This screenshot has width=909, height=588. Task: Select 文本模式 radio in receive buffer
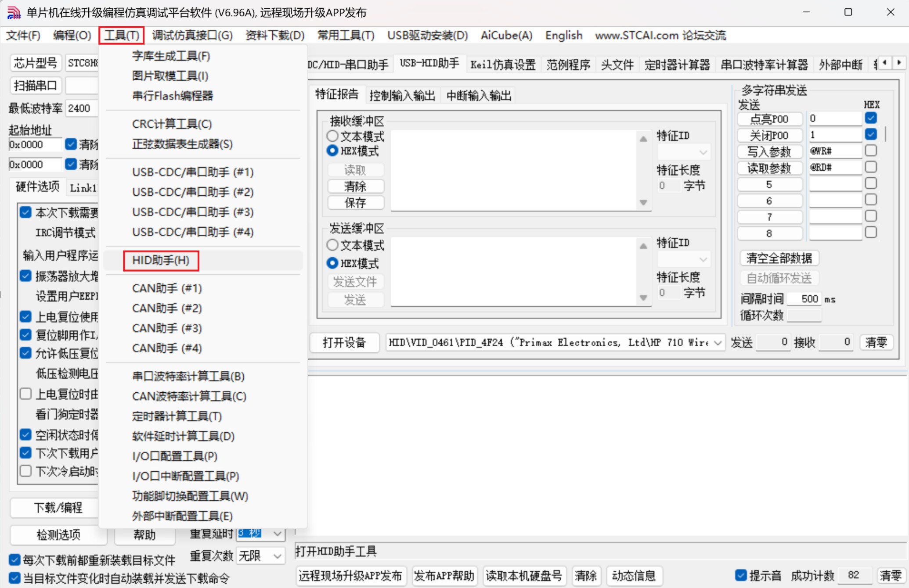tap(333, 136)
